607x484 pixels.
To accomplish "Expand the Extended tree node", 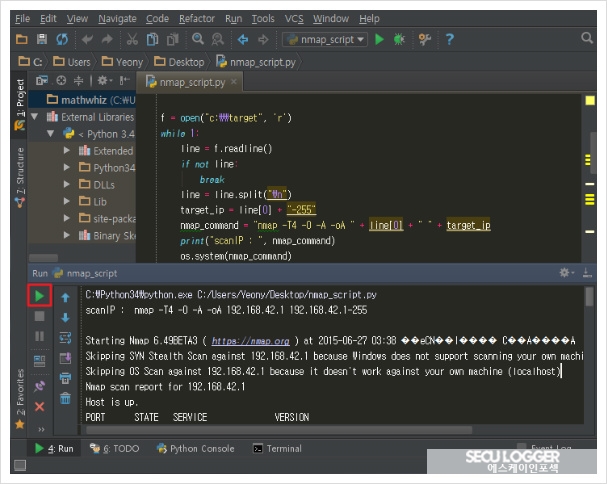I will pos(67,150).
